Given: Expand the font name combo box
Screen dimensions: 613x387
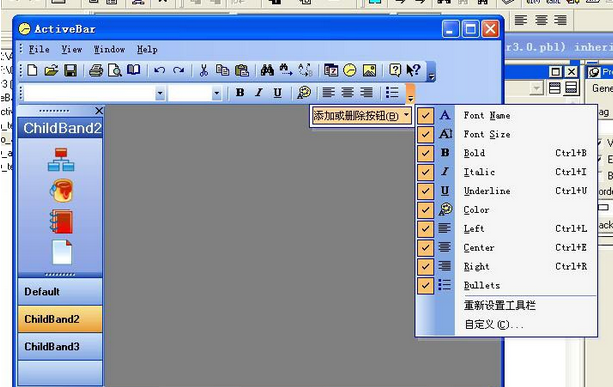Looking at the screenshot, I should (x=160, y=93).
